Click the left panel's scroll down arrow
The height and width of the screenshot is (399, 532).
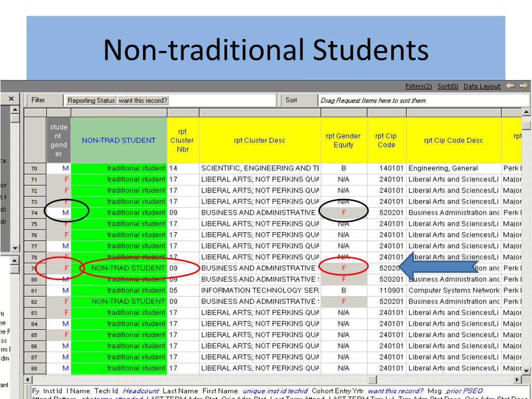15,248
